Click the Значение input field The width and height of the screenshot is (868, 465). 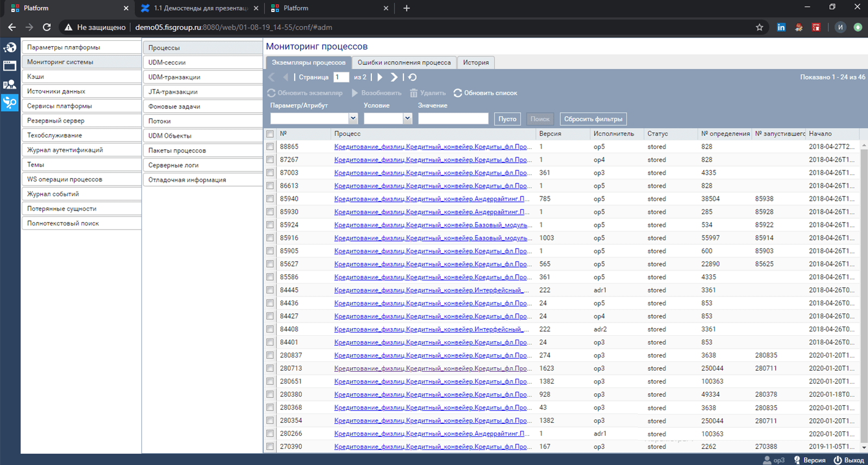[x=453, y=118]
